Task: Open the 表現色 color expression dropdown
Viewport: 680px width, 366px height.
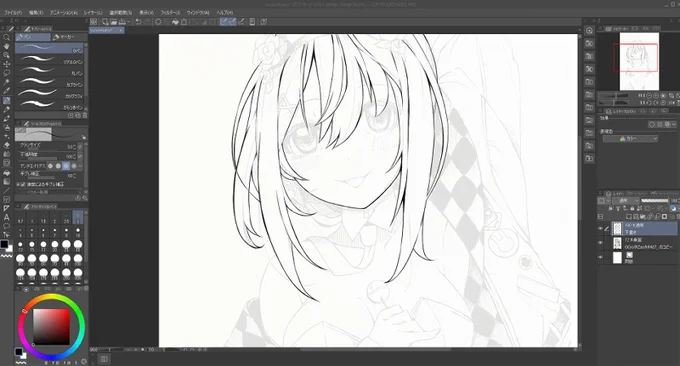Action: (x=630, y=138)
